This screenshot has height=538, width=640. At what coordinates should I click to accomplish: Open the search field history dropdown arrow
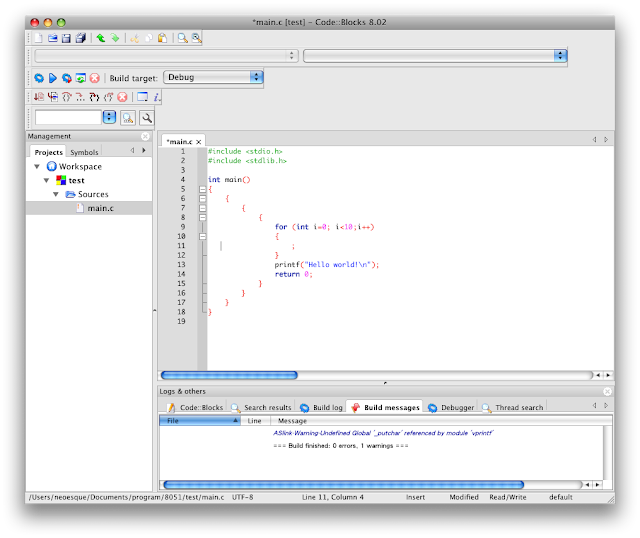point(109,118)
